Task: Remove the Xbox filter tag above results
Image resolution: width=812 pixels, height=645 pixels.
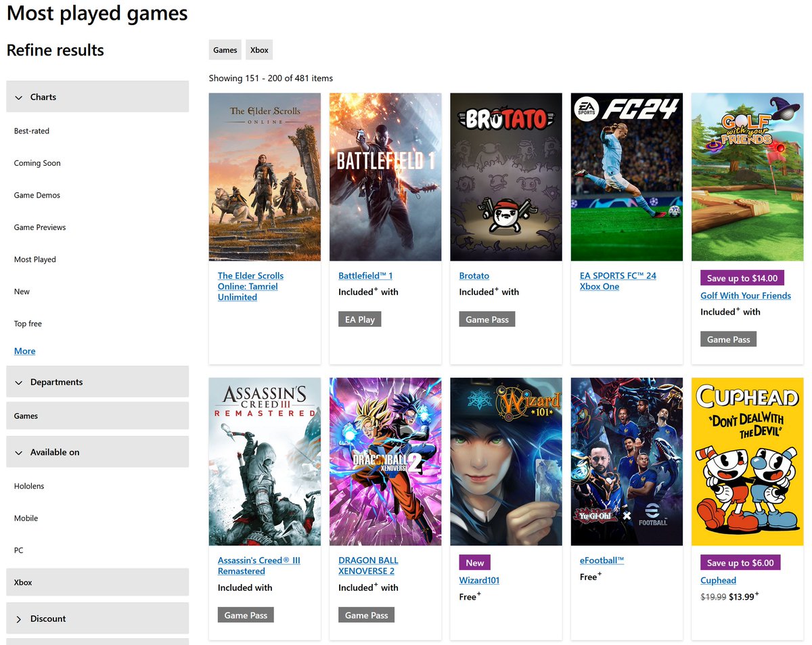Action: (259, 50)
